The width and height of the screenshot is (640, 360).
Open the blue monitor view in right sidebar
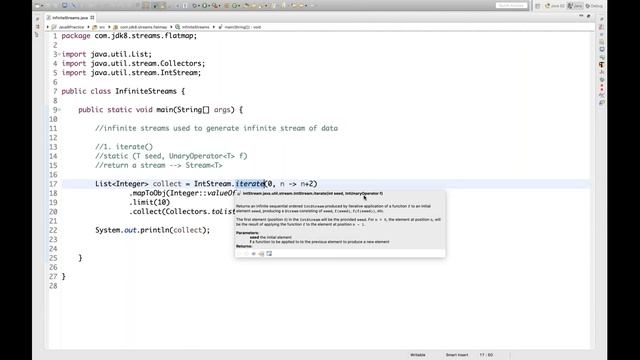[x=602, y=49]
